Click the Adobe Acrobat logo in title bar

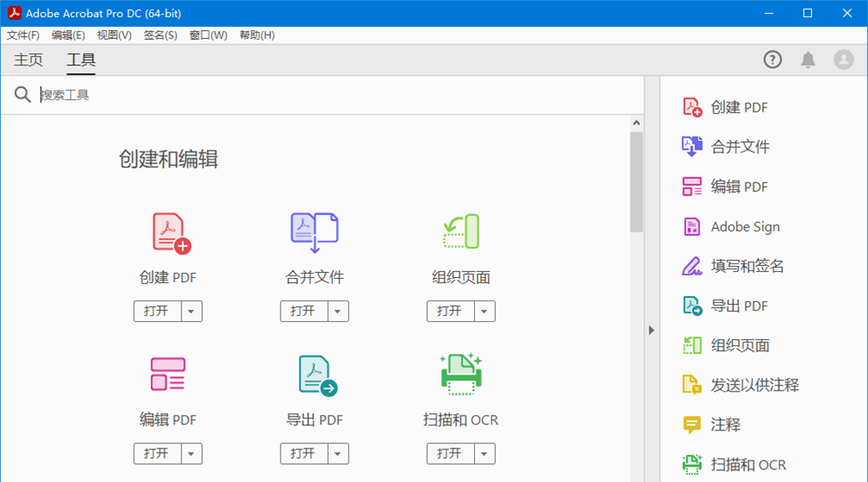tap(14, 13)
